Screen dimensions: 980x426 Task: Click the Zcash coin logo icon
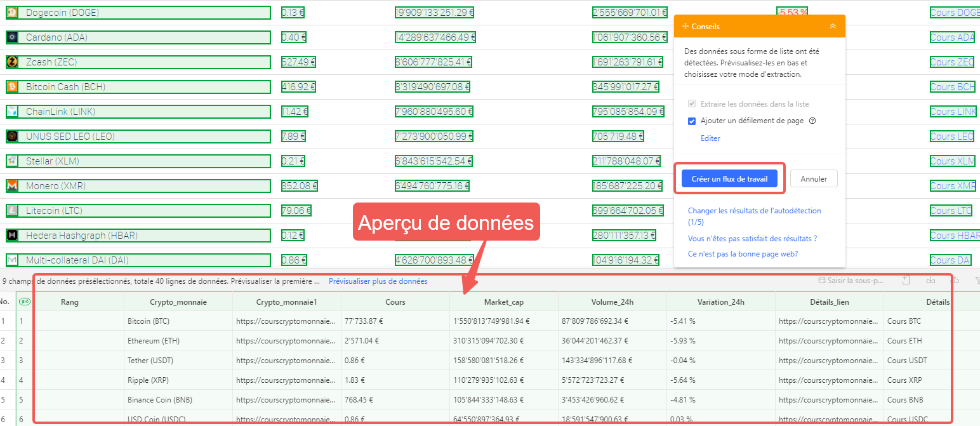pos(11,62)
